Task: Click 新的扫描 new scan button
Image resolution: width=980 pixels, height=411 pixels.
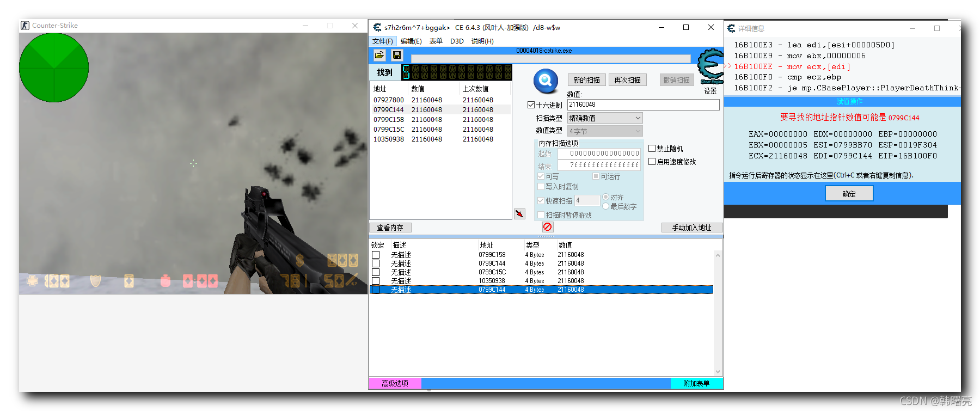Action: [x=586, y=80]
